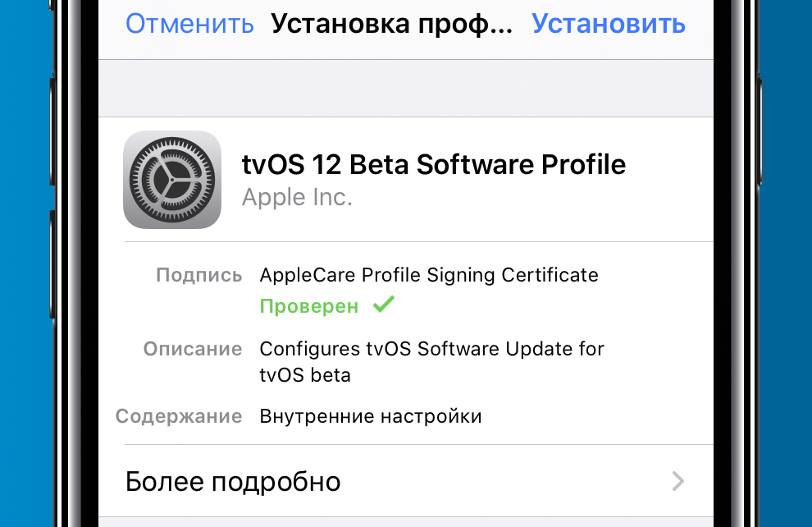
Task: Click the green verified checkmark icon
Action: click(383, 305)
